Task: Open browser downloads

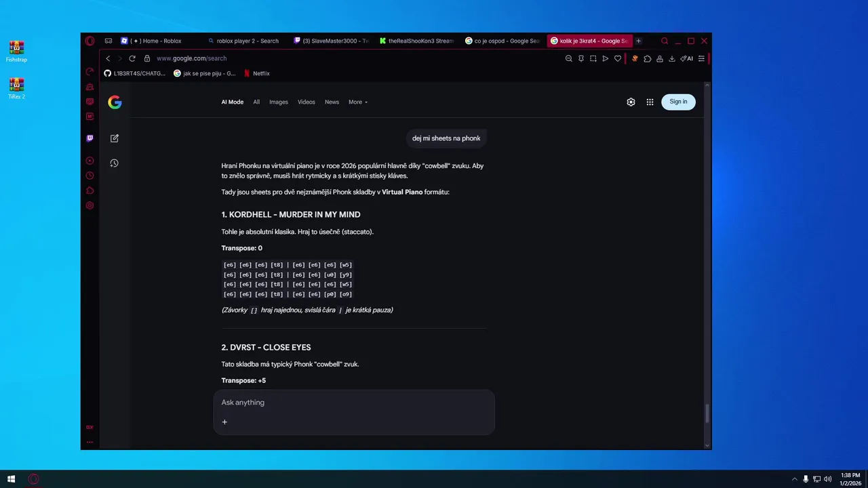Action: (x=672, y=58)
